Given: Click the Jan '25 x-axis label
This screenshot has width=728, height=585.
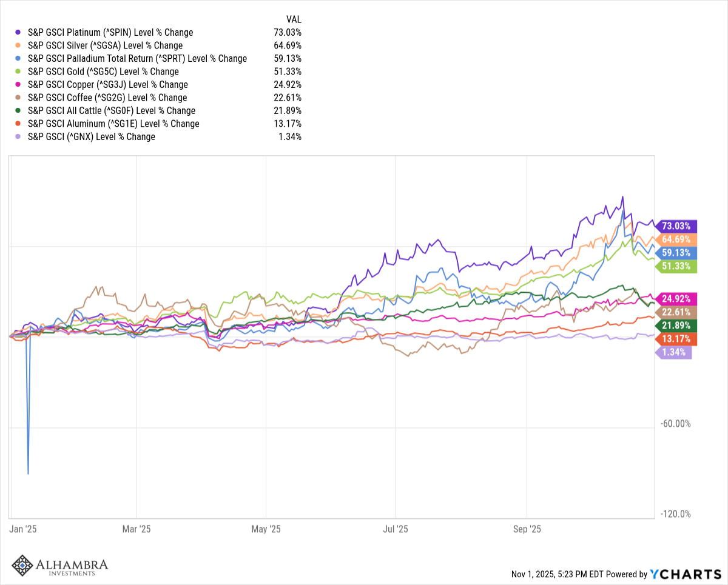Looking at the screenshot, I should coord(24,529).
